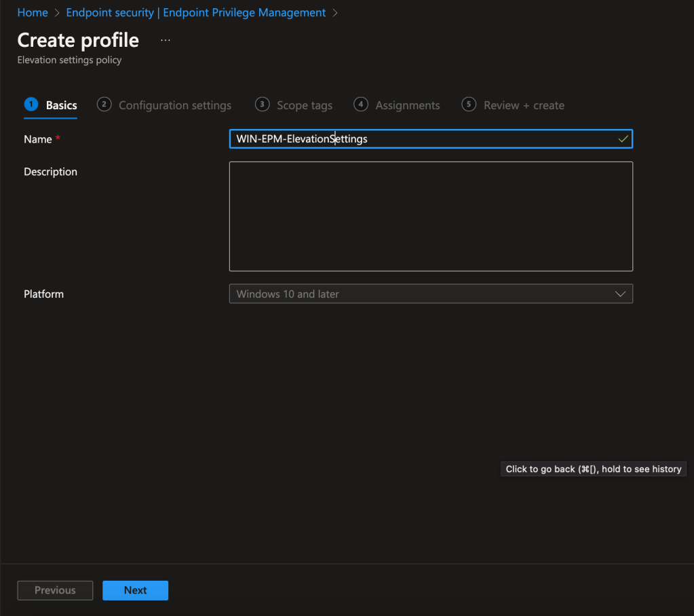Screen dimensions: 694x616
Task: Navigate to Home breadcrumb link
Action: (x=33, y=13)
